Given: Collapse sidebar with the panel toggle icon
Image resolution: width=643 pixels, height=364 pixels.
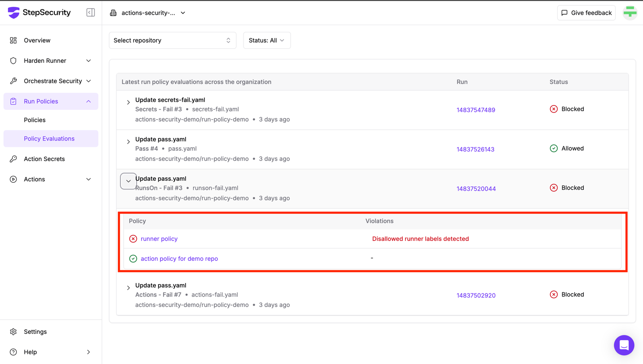Looking at the screenshot, I should (91, 13).
